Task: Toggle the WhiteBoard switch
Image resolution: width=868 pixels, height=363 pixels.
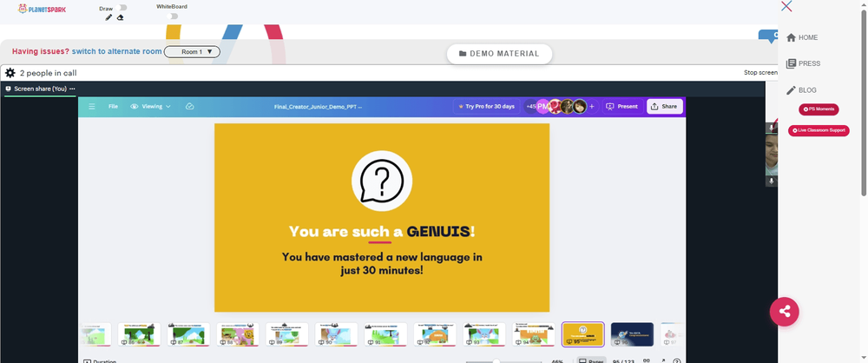Action: [x=174, y=16]
